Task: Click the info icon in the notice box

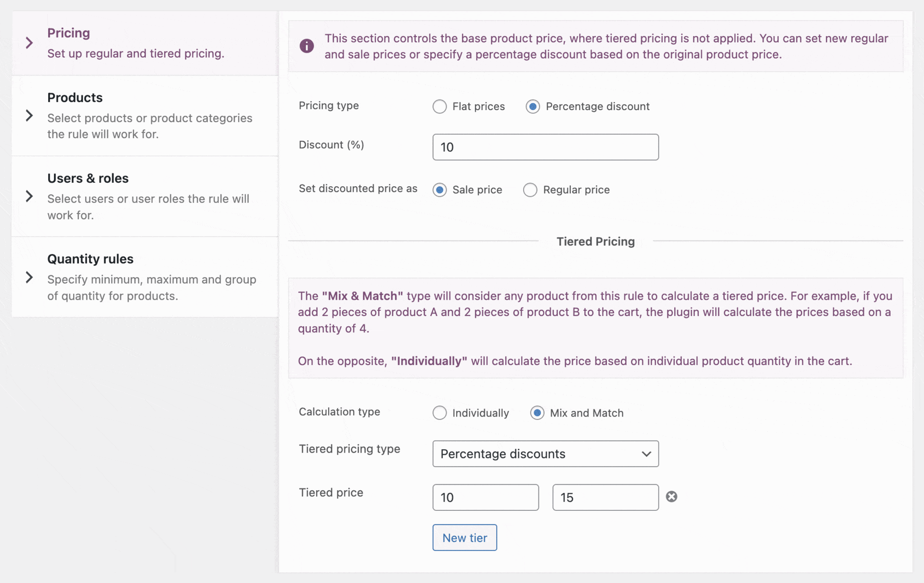Action: pos(307,46)
